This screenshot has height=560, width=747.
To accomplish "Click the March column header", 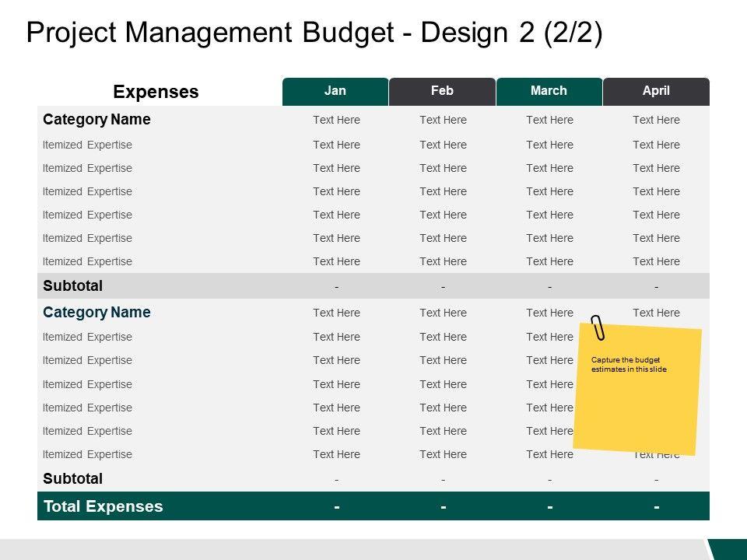I will pos(549,91).
